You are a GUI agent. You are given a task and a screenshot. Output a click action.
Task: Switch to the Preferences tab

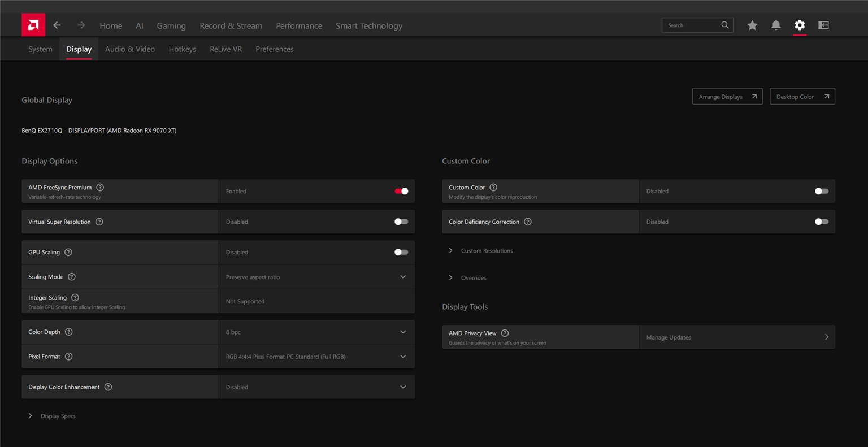(275, 49)
